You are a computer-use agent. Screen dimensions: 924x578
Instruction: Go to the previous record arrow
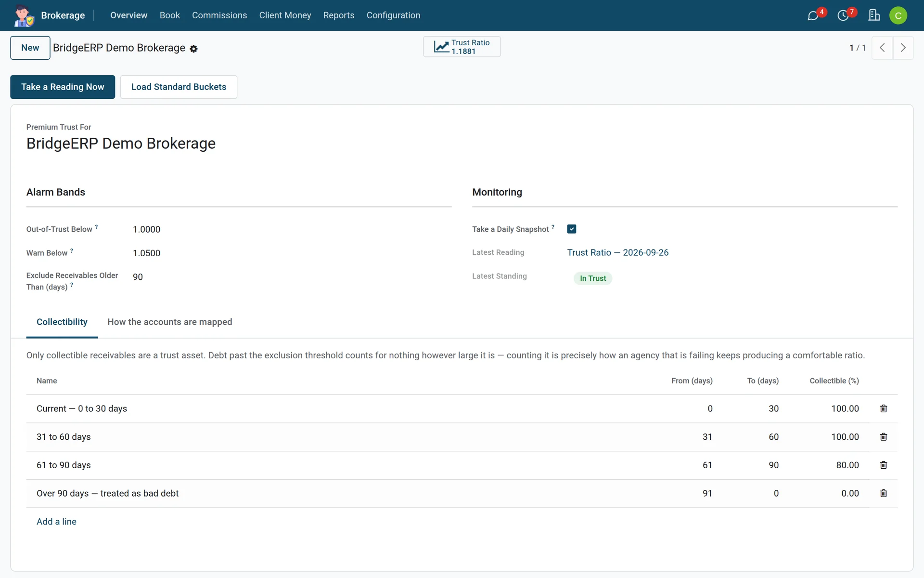(883, 48)
